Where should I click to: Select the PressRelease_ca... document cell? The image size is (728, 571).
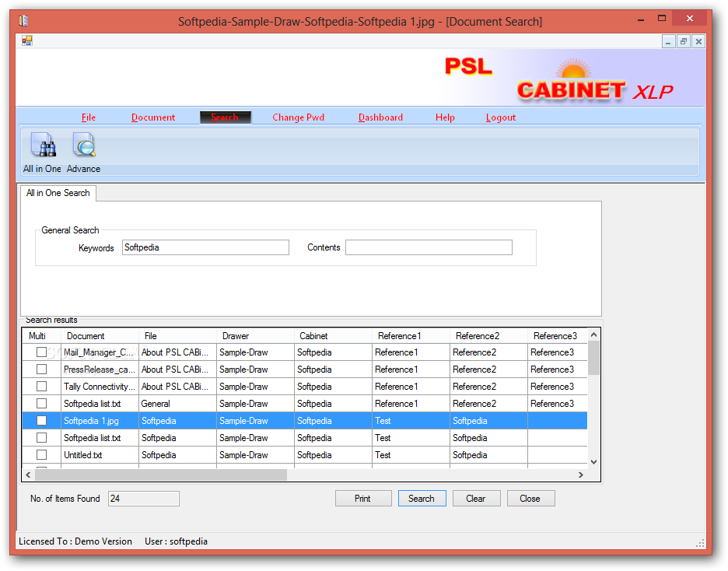pos(100,370)
